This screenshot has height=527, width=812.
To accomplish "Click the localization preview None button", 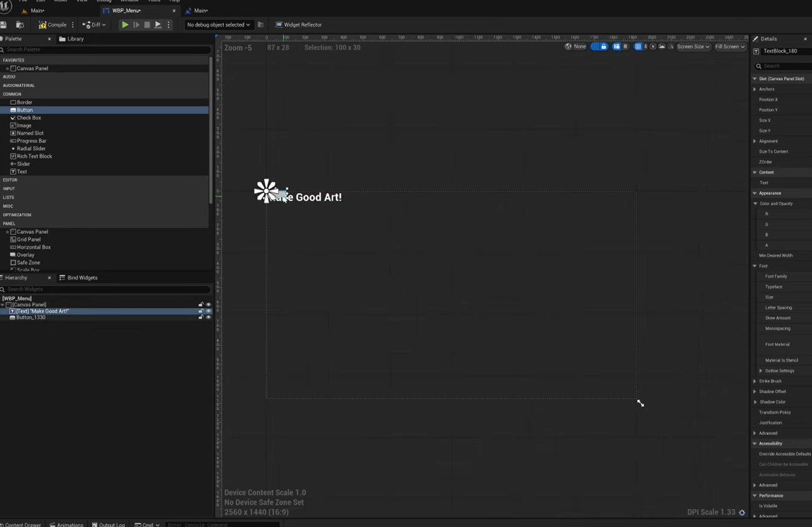I will tap(576, 46).
